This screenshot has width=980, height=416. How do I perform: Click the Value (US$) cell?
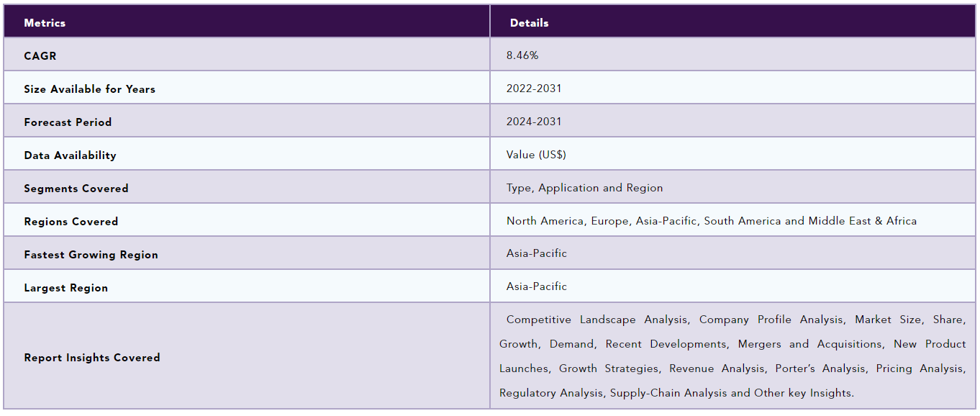536,155
